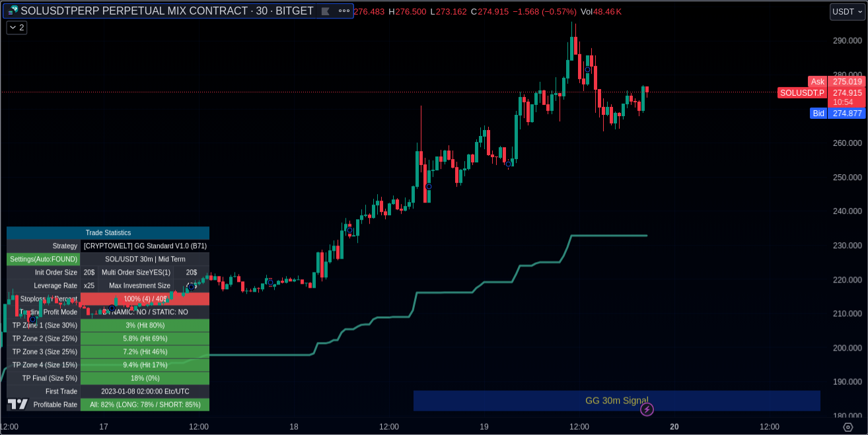This screenshot has height=435, width=868.
Task: Click the trade marker circle near 282 price
Action: pos(587,69)
